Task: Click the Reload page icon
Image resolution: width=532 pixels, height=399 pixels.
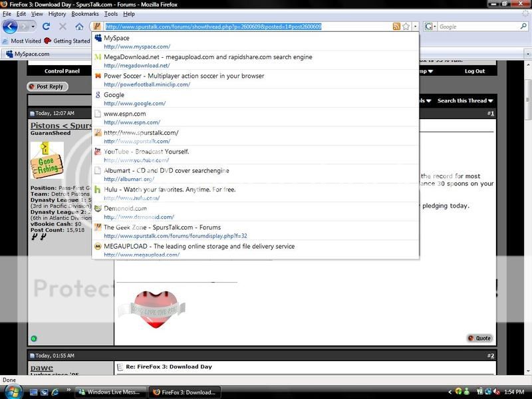Action: click(46, 27)
